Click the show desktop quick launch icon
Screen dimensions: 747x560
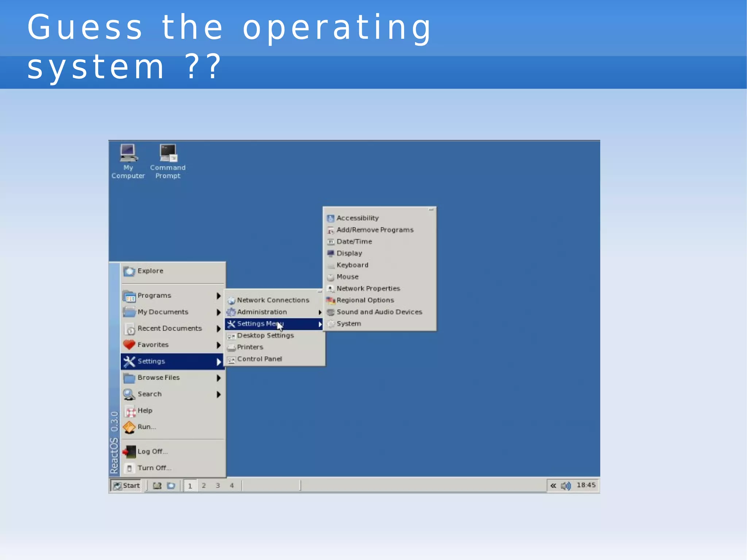coord(157,486)
